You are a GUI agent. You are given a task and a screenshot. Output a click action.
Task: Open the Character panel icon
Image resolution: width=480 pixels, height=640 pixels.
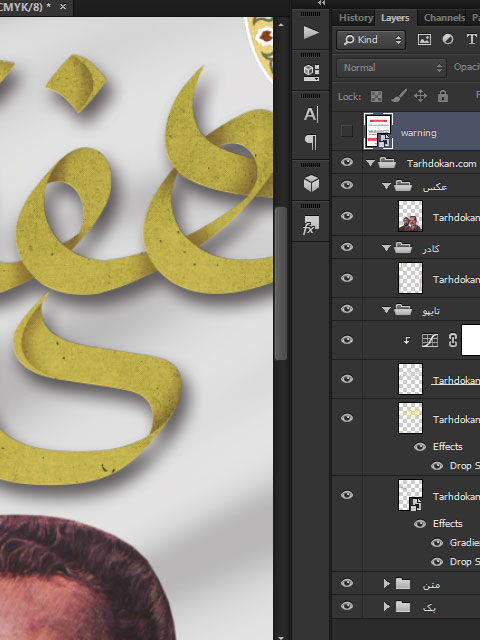click(311, 114)
